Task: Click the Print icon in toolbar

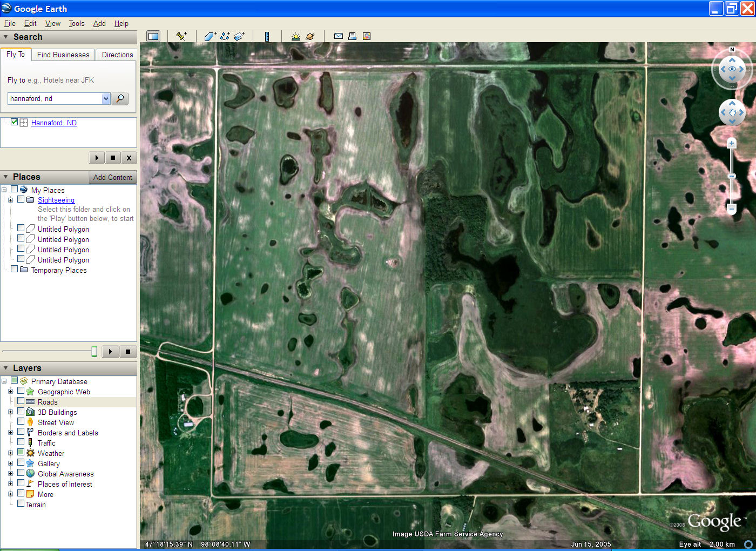Action: (x=352, y=36)
